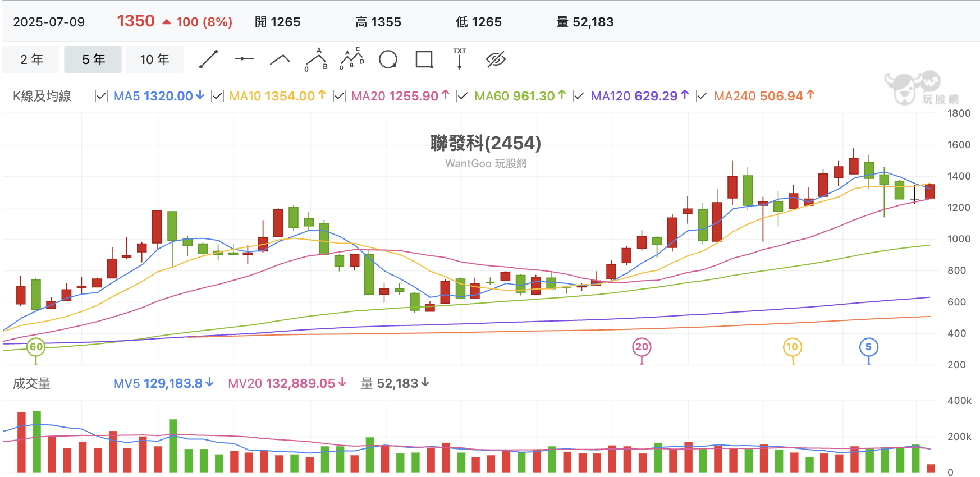This screenshot has height=477, width=980.
Task: Toggle the MA60 moving average checkbox
Action: (x=463, y=96)
